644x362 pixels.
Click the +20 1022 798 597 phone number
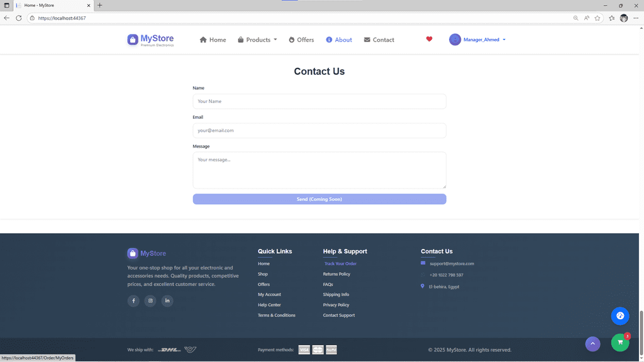446,275
